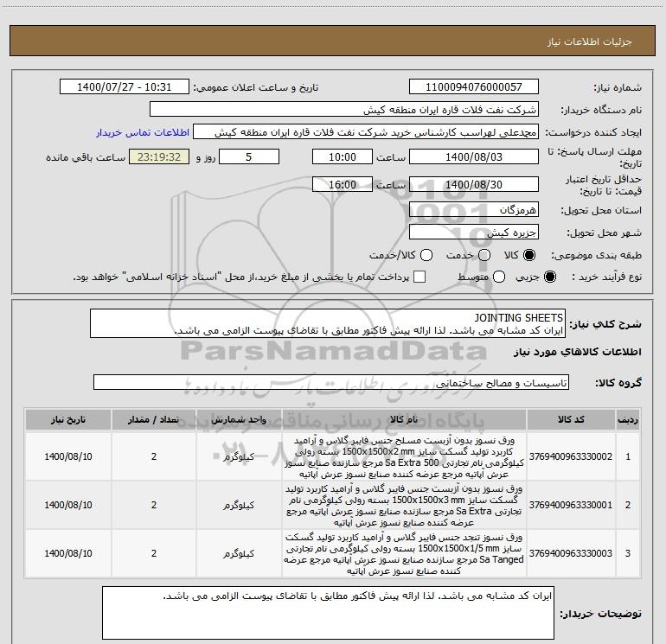Select the کالا radio button
The image size is (666, 644).
pos(529,255)
